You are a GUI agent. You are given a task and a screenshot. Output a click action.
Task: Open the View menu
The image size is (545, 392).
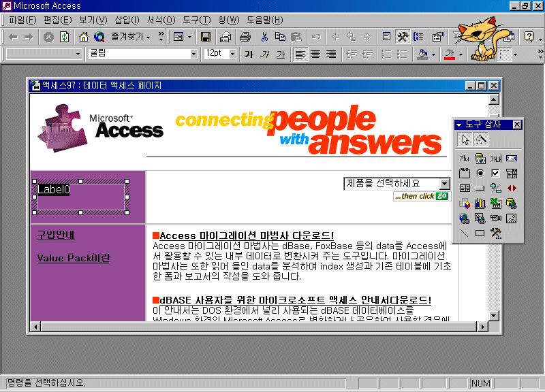click(93, 20)
